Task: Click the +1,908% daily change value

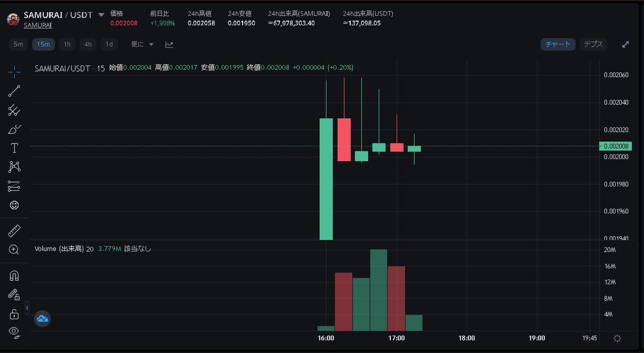Action: 162,23
